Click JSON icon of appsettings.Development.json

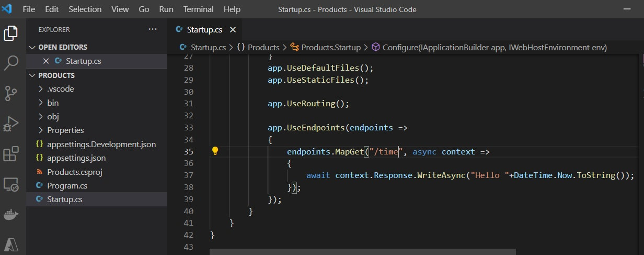click(x=39, y=144)
